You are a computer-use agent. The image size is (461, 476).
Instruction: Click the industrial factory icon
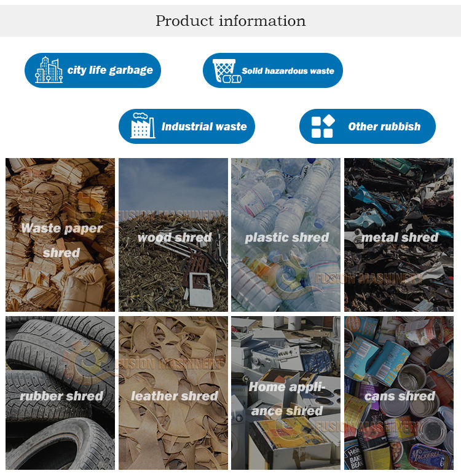pos(143,126)
